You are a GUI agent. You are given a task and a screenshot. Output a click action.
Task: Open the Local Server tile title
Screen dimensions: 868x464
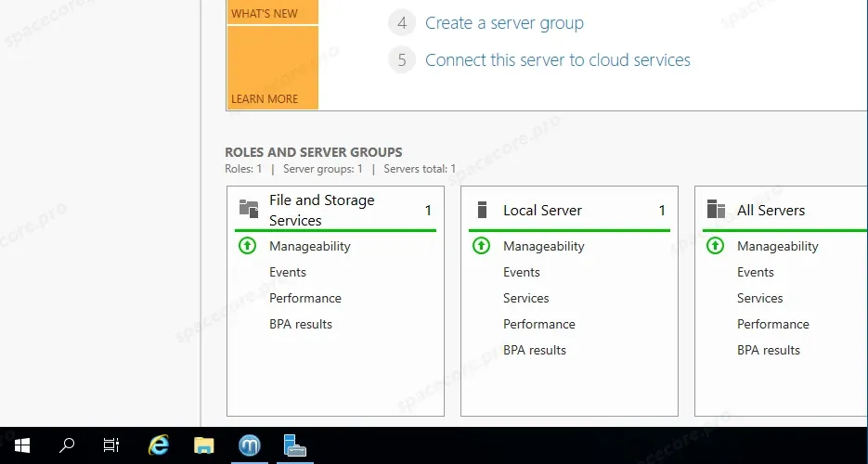tap(542, 210)
